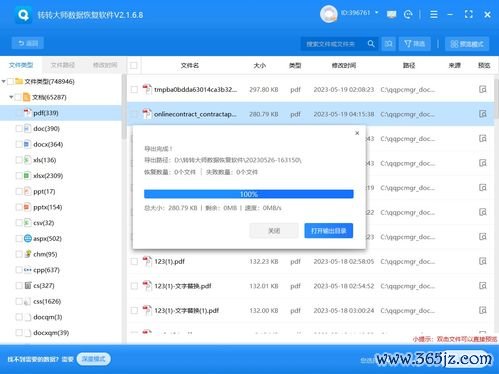The width and height of the screenshot is (499, 374).
Task: Sort by the modified time column header
Action: point(344,65)
